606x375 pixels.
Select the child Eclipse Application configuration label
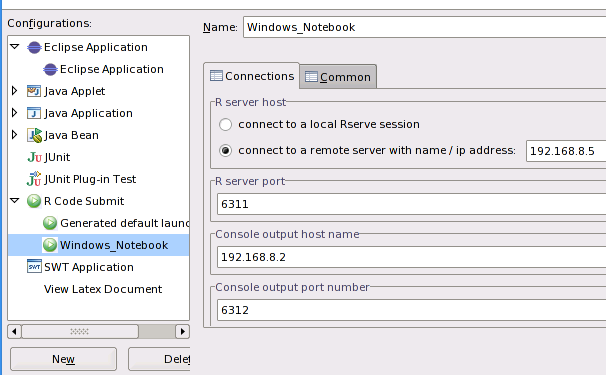click(112, 69)
